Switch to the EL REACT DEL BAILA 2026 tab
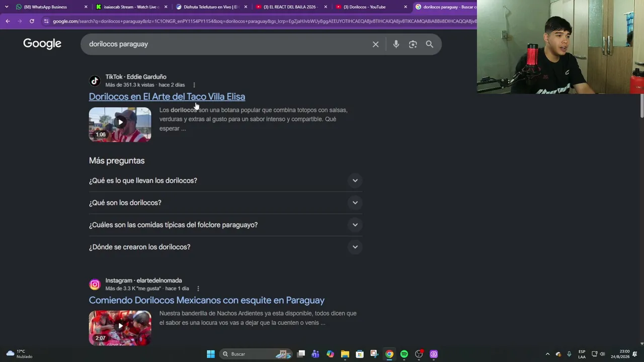 point(291,7)
